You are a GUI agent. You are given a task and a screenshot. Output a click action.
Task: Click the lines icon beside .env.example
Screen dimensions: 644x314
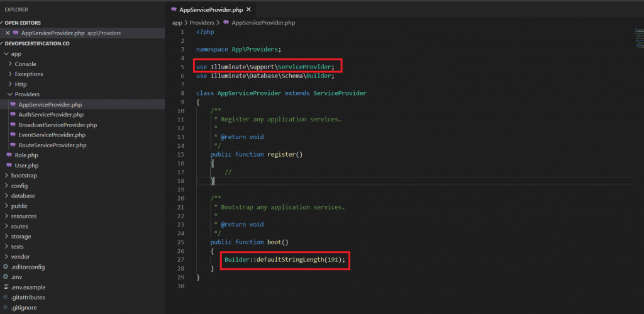click(6, 287)
